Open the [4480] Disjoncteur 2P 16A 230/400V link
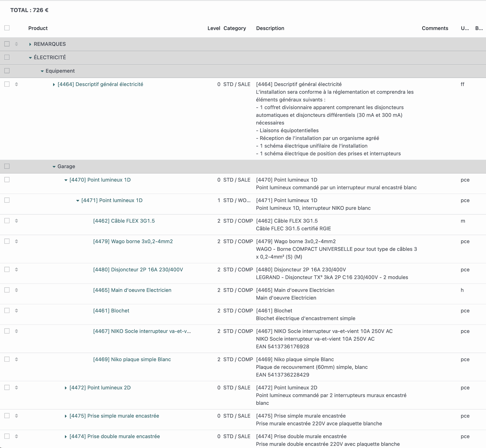Image resolution: width=486 pixels, height=448 pixels. pyautogui.click(x=138, y=270)
